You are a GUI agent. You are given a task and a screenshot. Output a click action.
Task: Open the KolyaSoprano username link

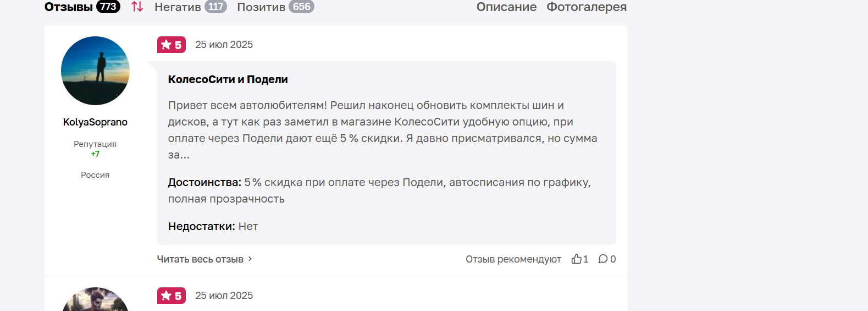(x=95, y=122)
